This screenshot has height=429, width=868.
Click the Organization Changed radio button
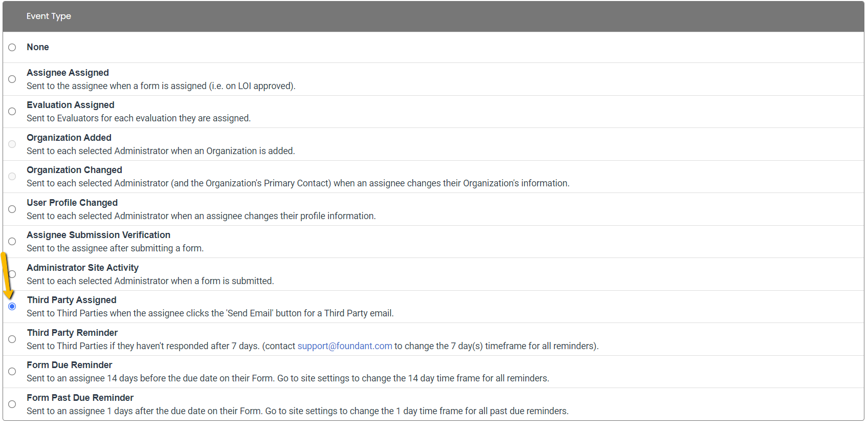(x=12, y=177)
